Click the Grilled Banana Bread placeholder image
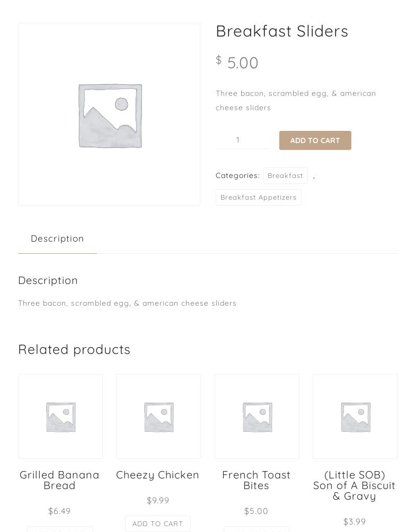Viewport: 416px width, 532px height. [x=60, y=416]
